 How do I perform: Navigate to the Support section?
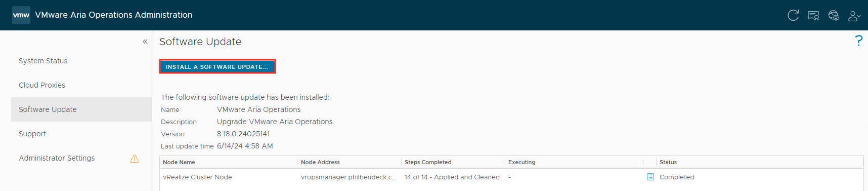click(32, 134)
